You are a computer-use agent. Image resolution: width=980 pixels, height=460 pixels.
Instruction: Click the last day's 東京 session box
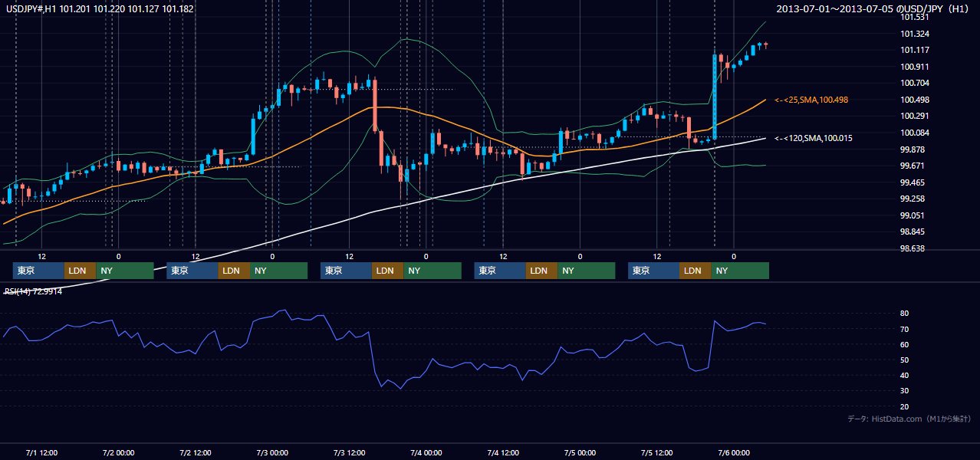click(653, 271)
